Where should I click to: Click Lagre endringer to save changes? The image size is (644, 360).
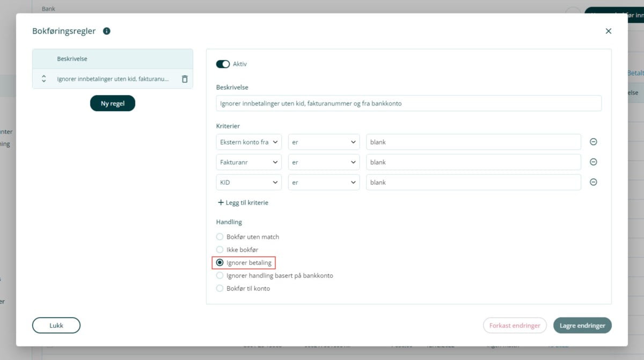click(x=582, y=326)
